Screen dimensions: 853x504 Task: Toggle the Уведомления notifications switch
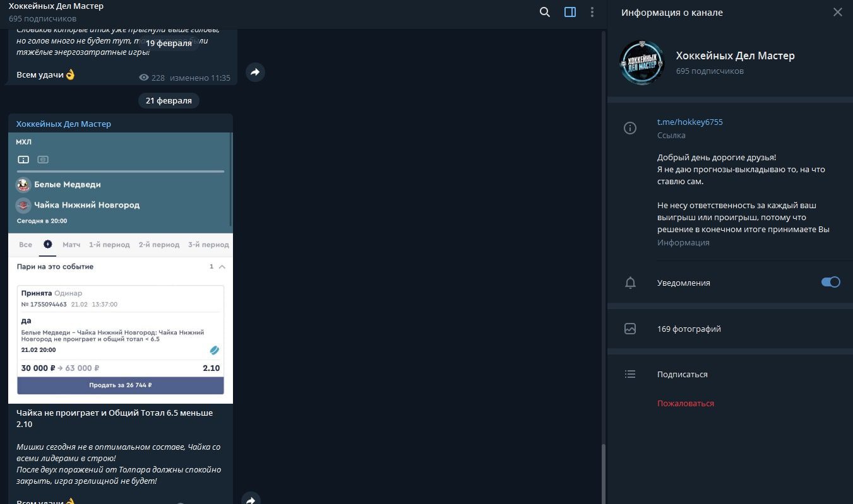tap(830, 282)
